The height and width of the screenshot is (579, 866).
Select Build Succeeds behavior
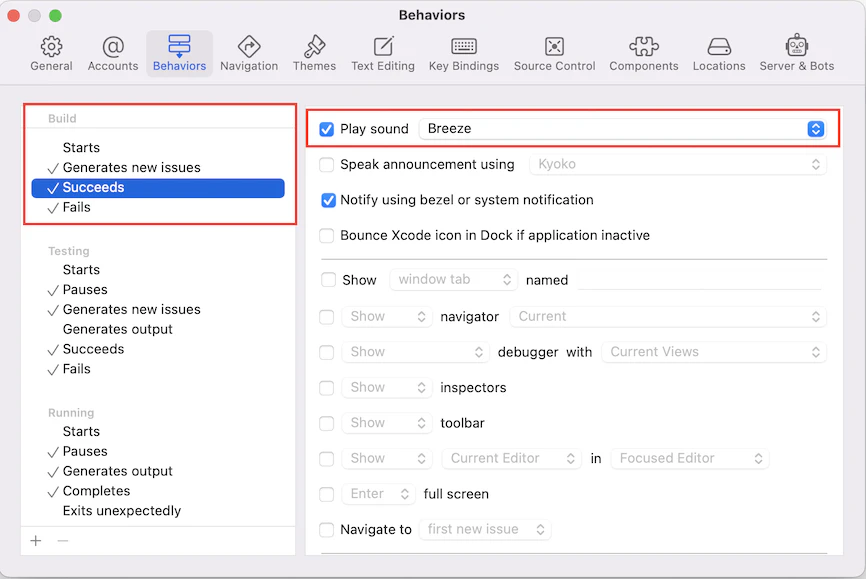[x=158, y=188]
